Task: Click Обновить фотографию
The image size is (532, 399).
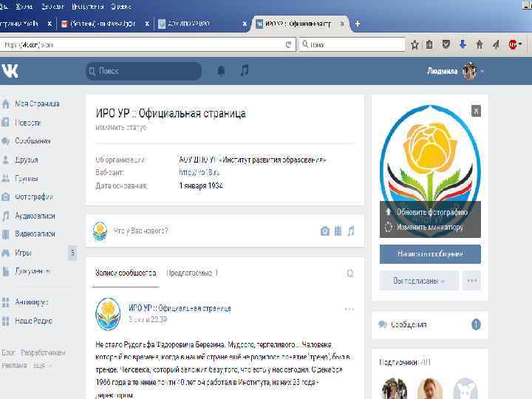Action: pos(432,212)
